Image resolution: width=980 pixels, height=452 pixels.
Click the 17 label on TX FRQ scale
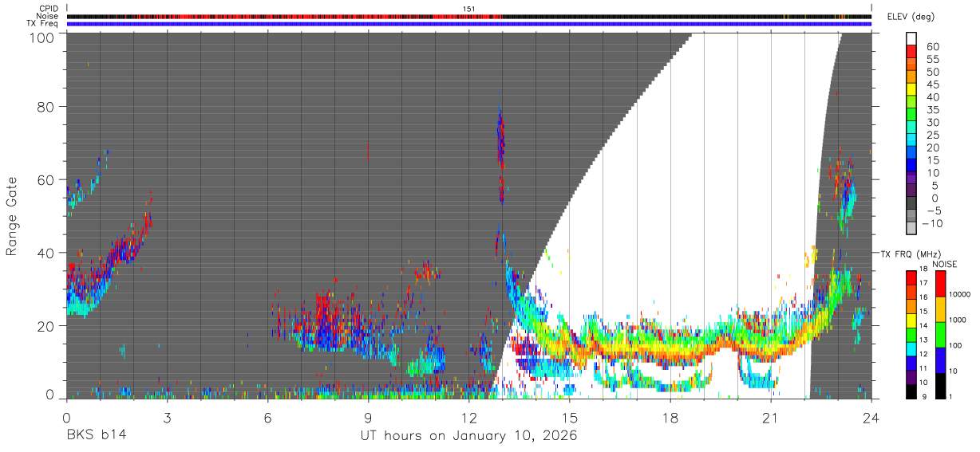point(924,283)
